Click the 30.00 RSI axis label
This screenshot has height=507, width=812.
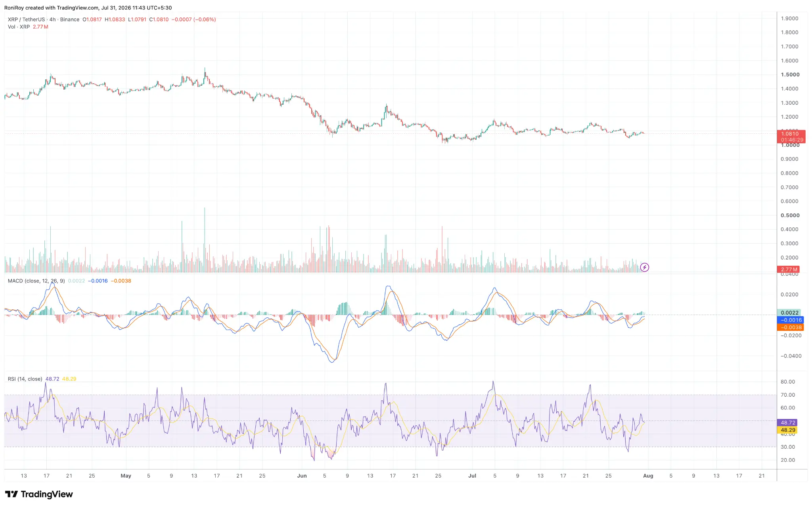(788, 447)
